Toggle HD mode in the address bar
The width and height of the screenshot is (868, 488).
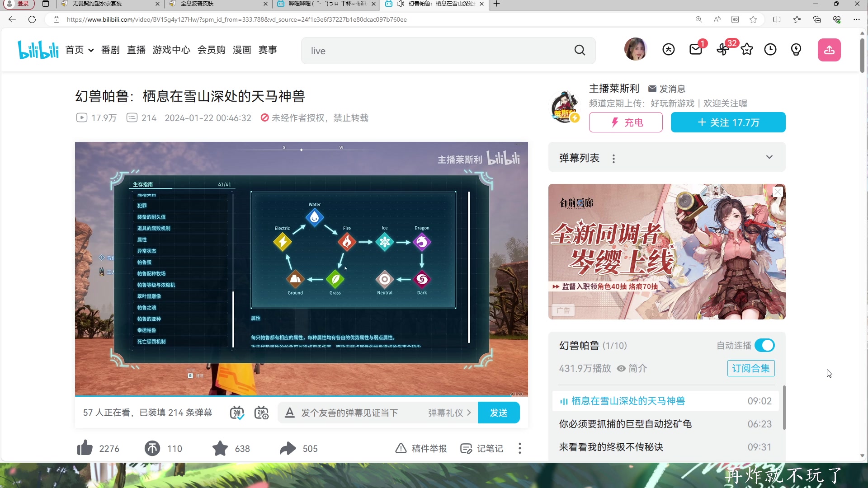pos(735,19)
